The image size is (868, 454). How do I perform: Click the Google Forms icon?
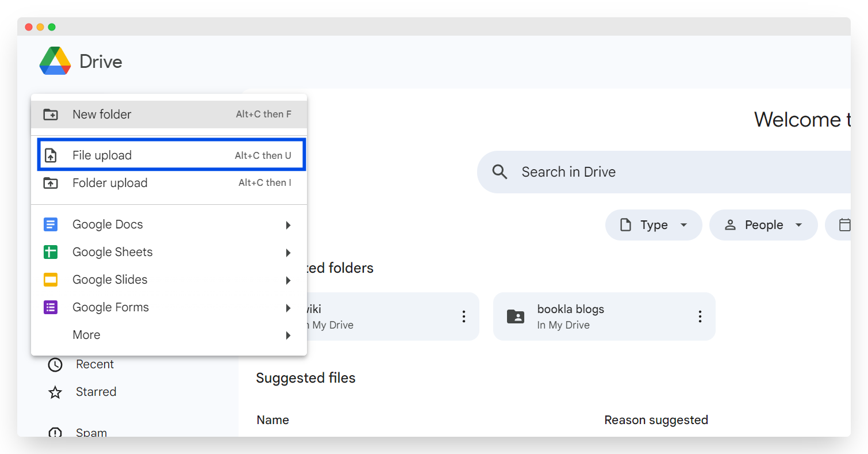pos(51,307)
